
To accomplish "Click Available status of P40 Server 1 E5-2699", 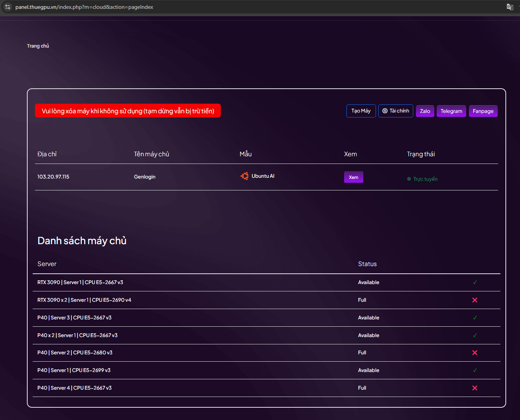I will pyautogui.click(x=369, y=370).
